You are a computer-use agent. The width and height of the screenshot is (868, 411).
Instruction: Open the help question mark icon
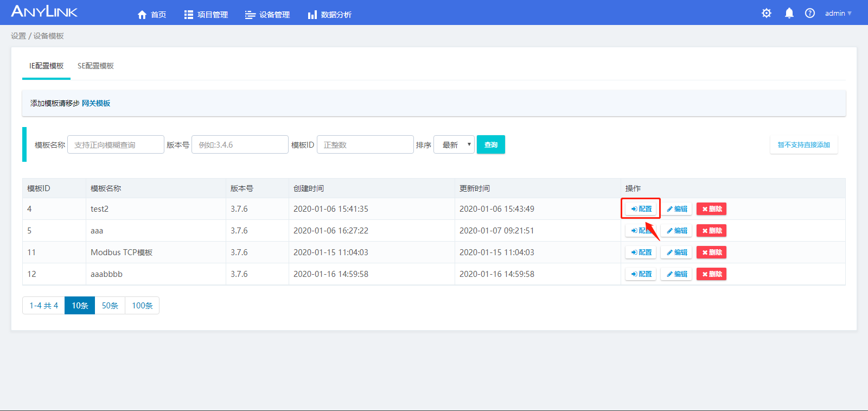click(x=810, y=13)
